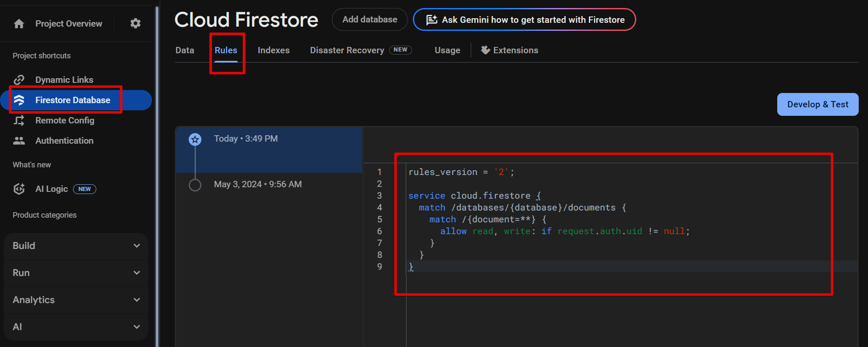
Task: Click the Authentication people icon
Action: point(19,141)
